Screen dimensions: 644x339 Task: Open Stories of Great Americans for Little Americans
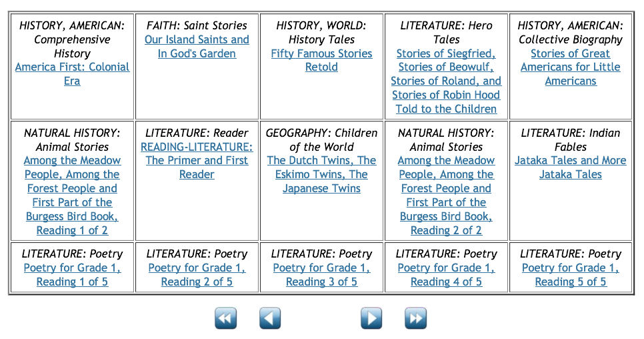(571, 67)
